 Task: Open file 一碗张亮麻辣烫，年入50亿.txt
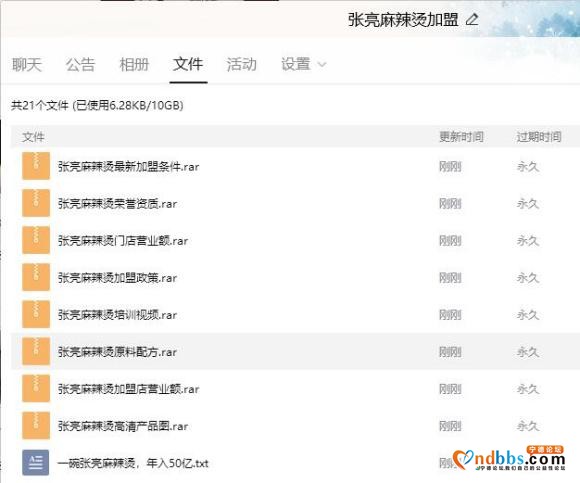coord(133,463)
